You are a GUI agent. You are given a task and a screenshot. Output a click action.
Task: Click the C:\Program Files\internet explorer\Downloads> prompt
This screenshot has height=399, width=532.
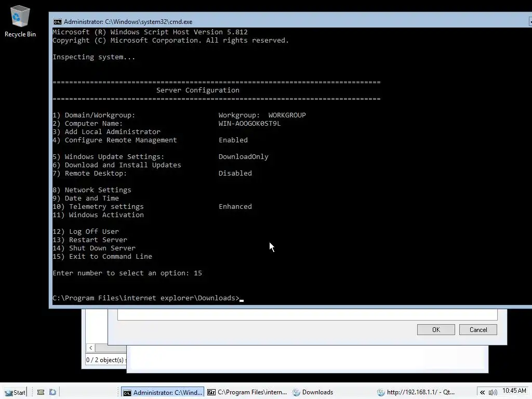point(146,298)
